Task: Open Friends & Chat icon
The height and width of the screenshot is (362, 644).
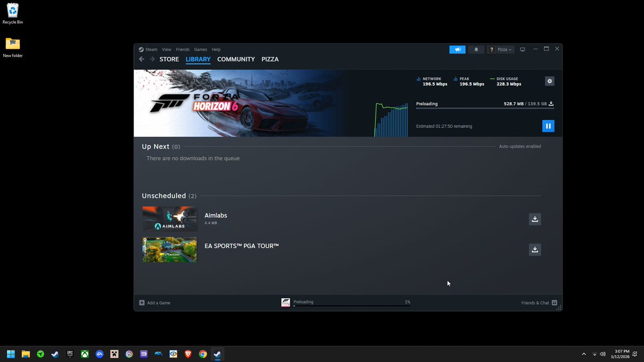Action: [554, 302]
